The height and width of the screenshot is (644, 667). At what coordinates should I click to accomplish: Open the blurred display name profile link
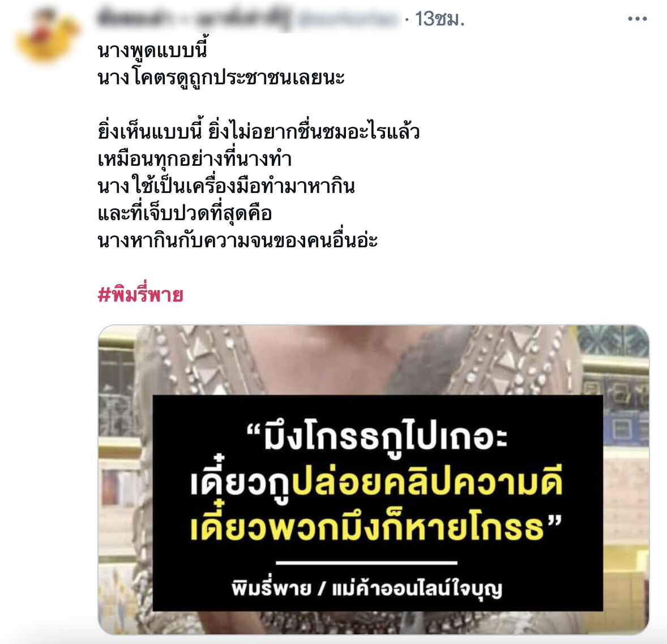coord(194,19)
